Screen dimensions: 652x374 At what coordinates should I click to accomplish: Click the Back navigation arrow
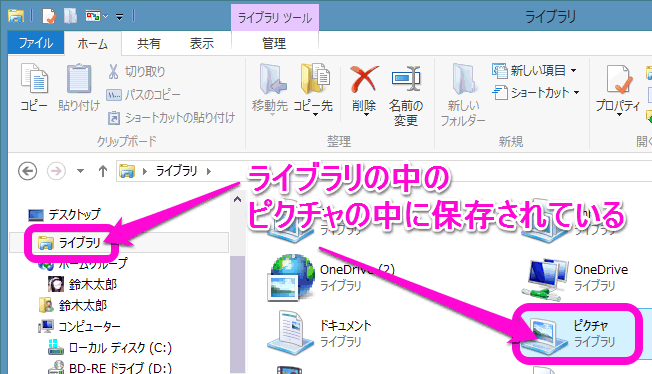27,171
